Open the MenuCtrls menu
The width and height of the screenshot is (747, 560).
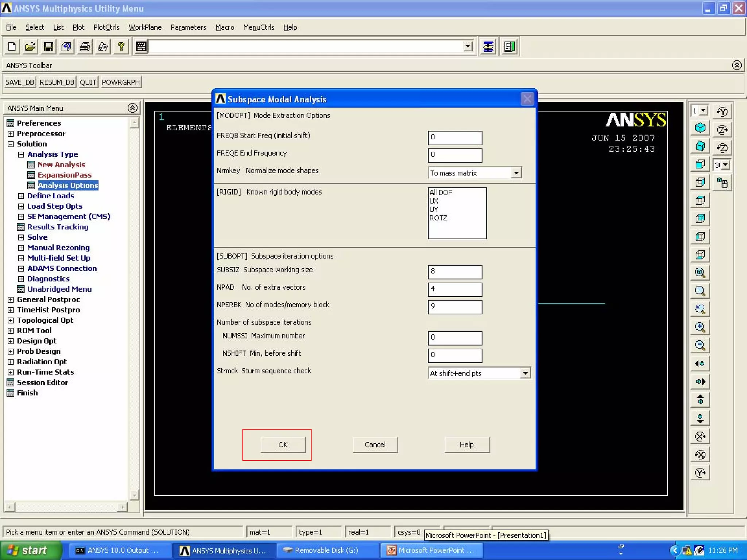(259, 27)
